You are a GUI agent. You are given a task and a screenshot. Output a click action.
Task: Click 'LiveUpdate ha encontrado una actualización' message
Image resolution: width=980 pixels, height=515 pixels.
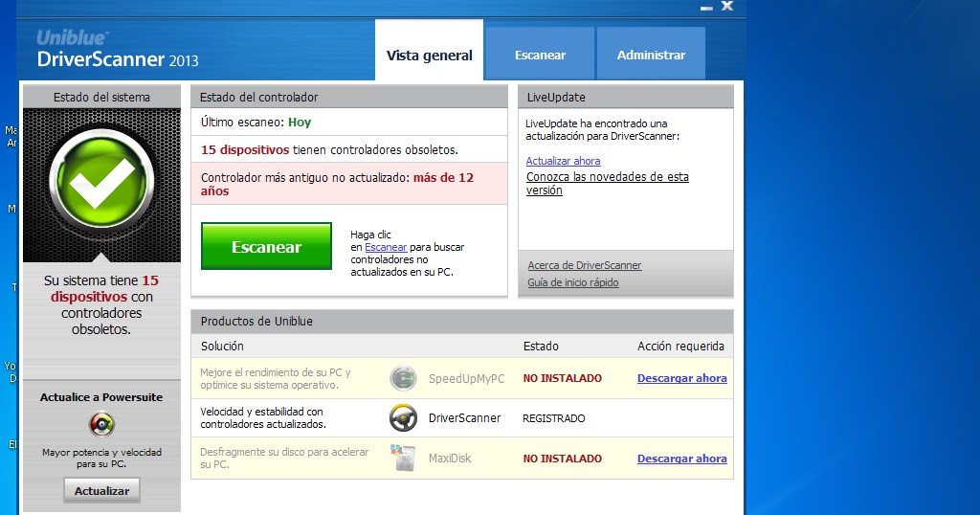603,130
